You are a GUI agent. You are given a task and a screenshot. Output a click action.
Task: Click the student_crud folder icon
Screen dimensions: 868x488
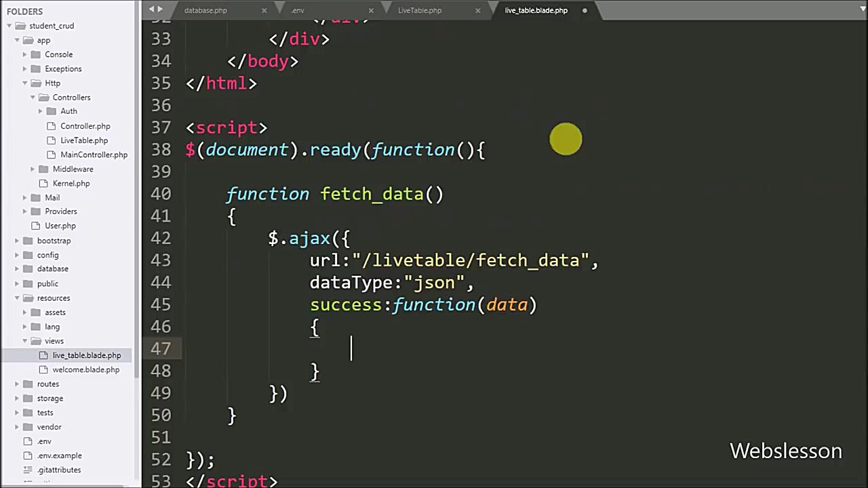point(20,26)
